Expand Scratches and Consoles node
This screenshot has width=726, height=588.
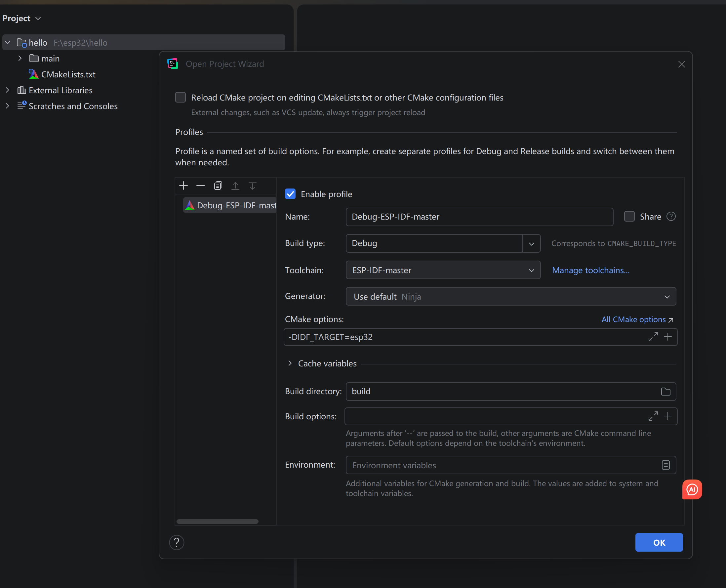[8, 106]
